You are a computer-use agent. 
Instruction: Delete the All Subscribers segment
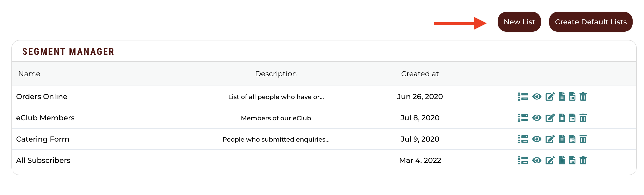583,160
